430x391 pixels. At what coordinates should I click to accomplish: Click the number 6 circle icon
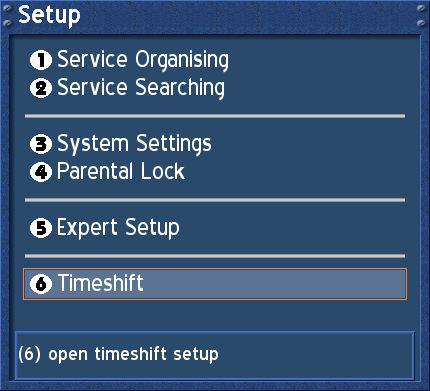click(41, 284)
